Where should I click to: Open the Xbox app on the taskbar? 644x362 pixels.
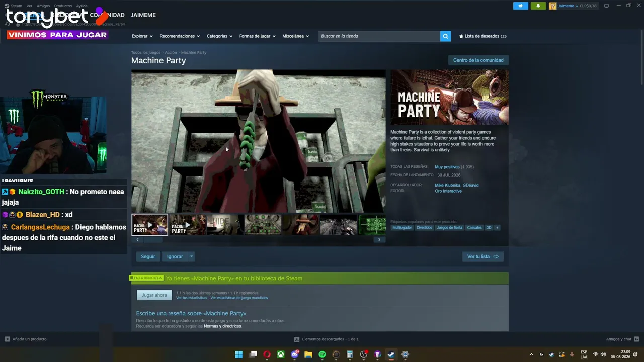[x=281, y=354]
